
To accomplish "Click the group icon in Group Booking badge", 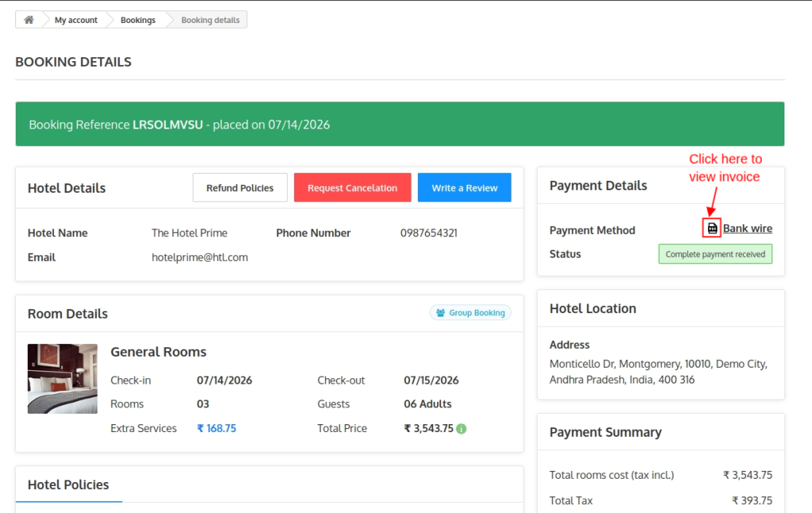I will click(x=441, y=312).
